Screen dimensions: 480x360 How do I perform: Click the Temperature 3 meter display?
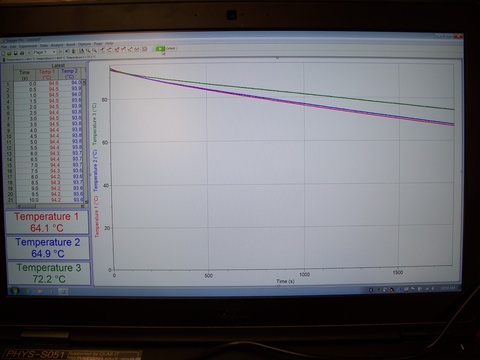coord(49,273)
